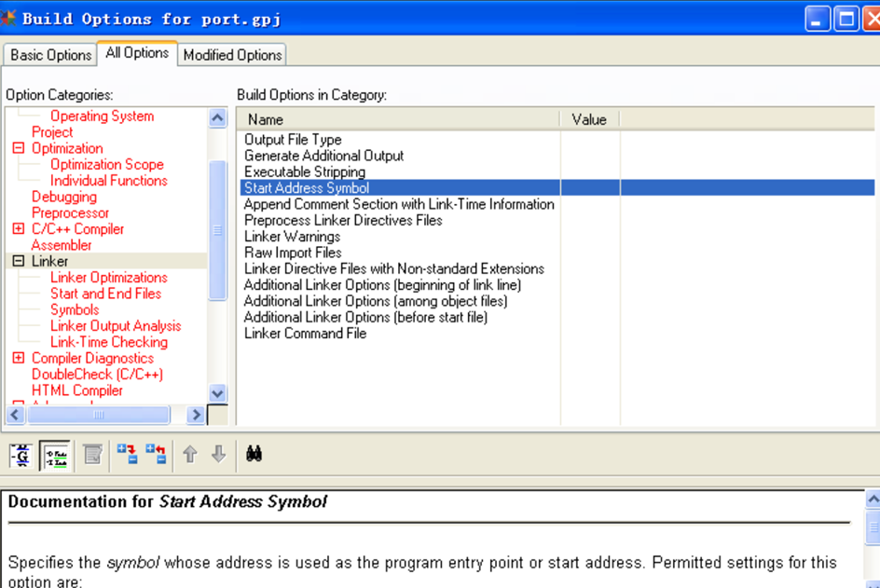Viewport: 880px width, 588px height.
Task: Select Individual Functions category
Action: click(109, 181)
